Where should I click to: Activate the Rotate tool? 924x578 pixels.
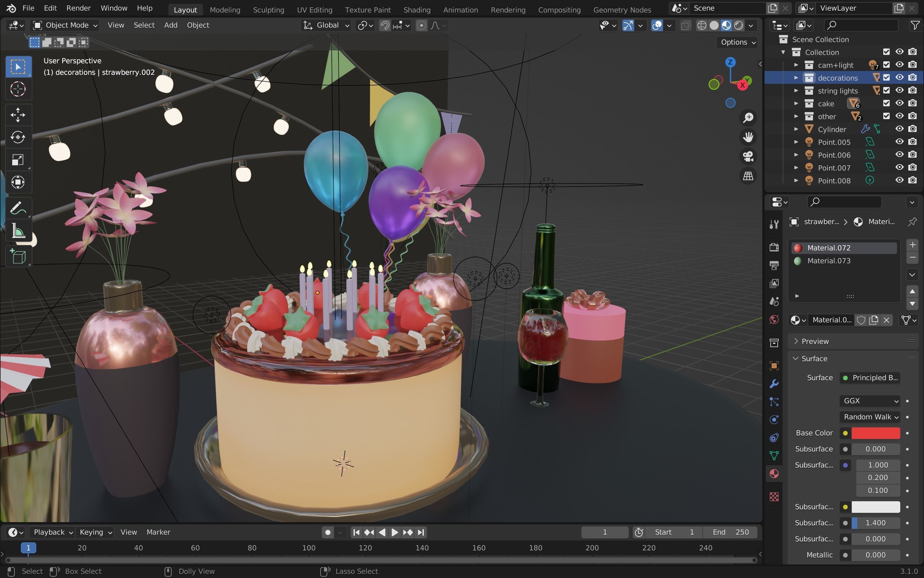tap(18, 137)
